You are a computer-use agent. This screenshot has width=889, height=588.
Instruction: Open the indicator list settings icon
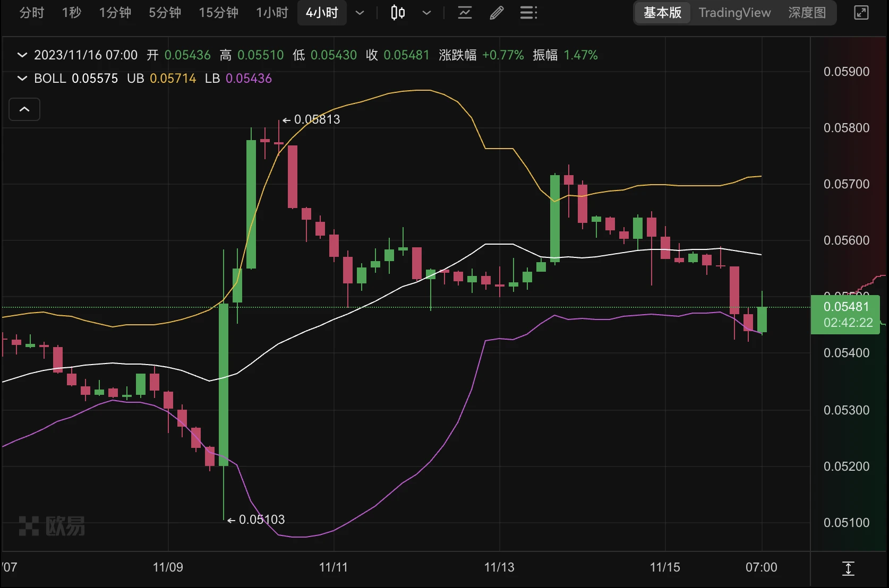click(x=528, y=13)
